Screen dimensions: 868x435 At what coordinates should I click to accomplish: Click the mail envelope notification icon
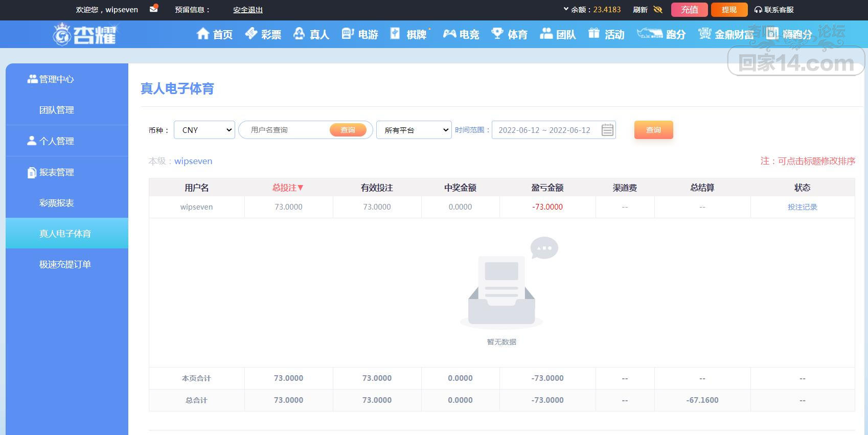(x=153, y=9)
